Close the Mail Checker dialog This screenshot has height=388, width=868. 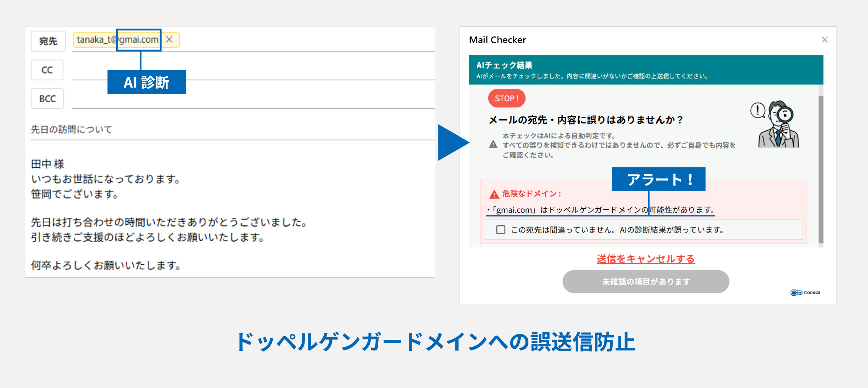pyautogui.click(x=825, y=40)
